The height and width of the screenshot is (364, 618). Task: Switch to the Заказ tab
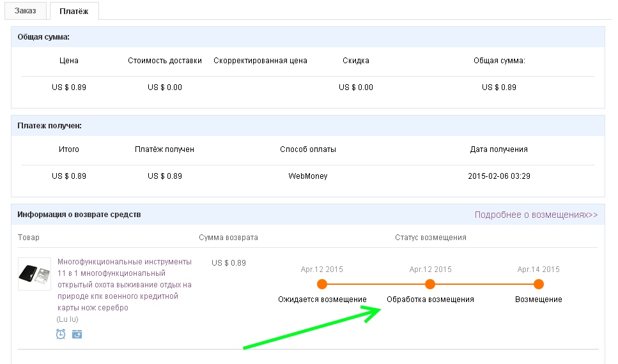click(x=25, y=11)
